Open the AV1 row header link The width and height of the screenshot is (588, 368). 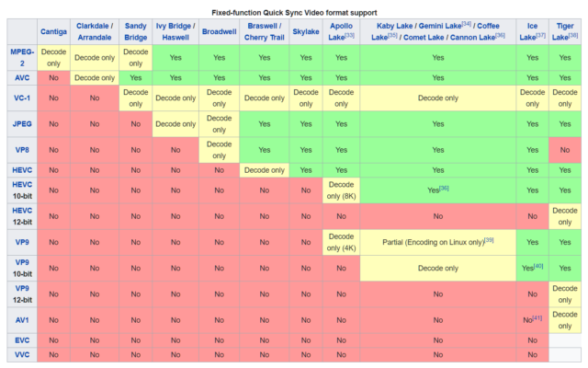pyautogui.click(x=22, y=320)
